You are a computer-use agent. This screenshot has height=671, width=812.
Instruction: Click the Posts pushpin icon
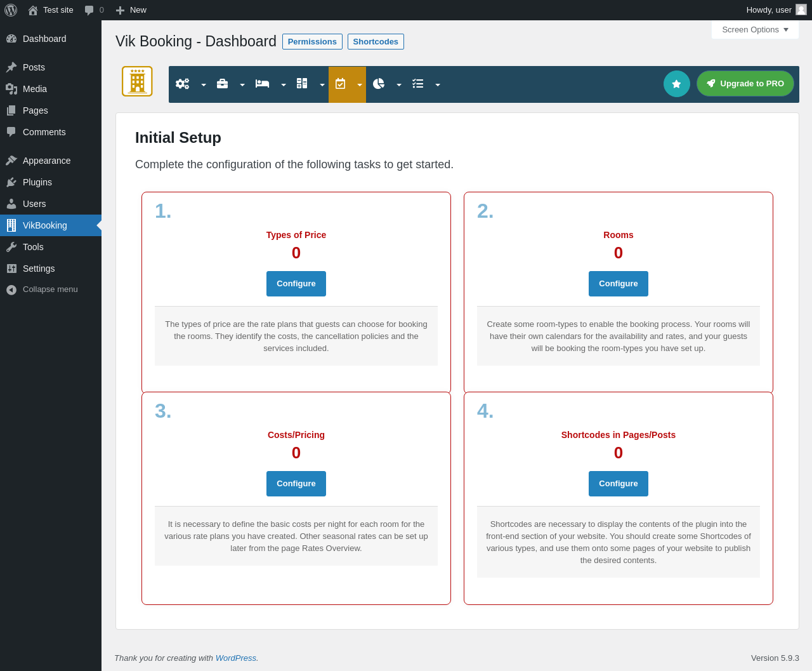click(x=11, y=67)
